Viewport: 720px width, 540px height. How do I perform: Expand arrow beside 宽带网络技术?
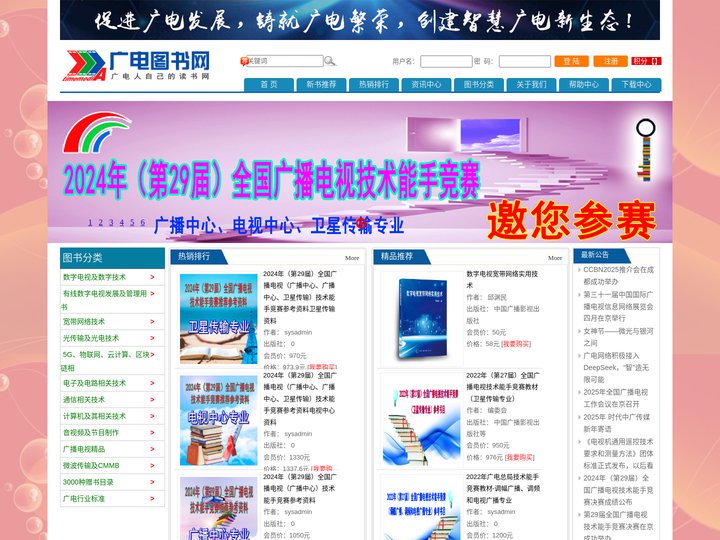click(x=152, y=321)
